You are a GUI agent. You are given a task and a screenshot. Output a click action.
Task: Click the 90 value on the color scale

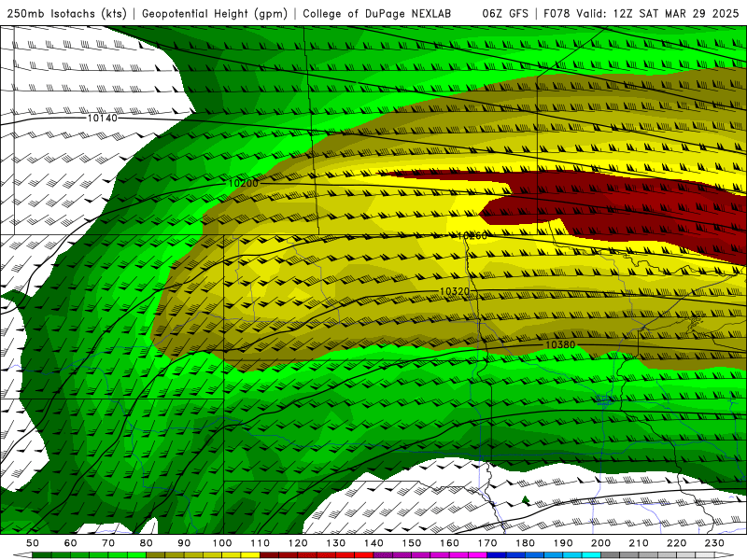(184, 543)
